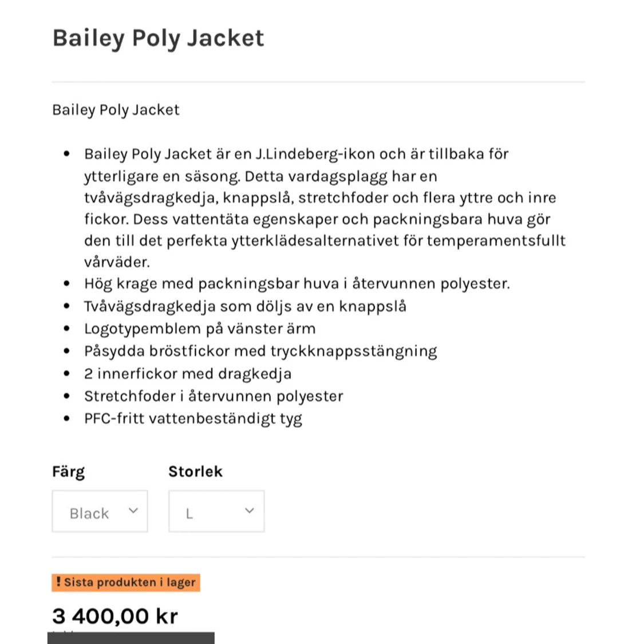Click the chevron arrow beside Black
The height and width of the screenshot is (644, 644).
pyautogui.click(x=133, y=511)
